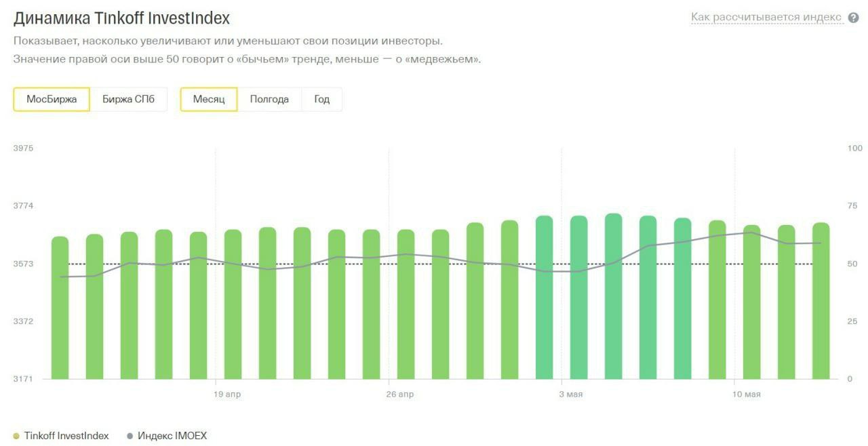The height and width of the screenshot is (446, 868).
Task: Select the МосБиржа exchange tab
Action: (52, 100)
